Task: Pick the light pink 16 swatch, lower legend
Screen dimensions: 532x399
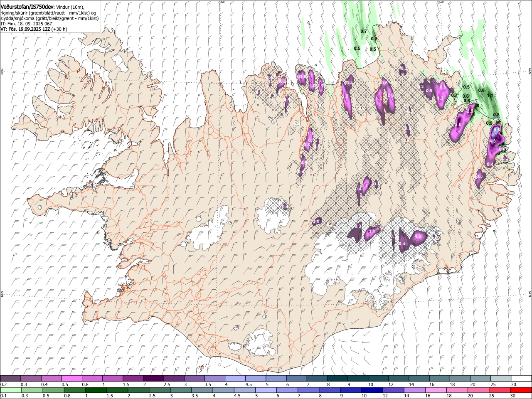Action: tap(436, 390)
